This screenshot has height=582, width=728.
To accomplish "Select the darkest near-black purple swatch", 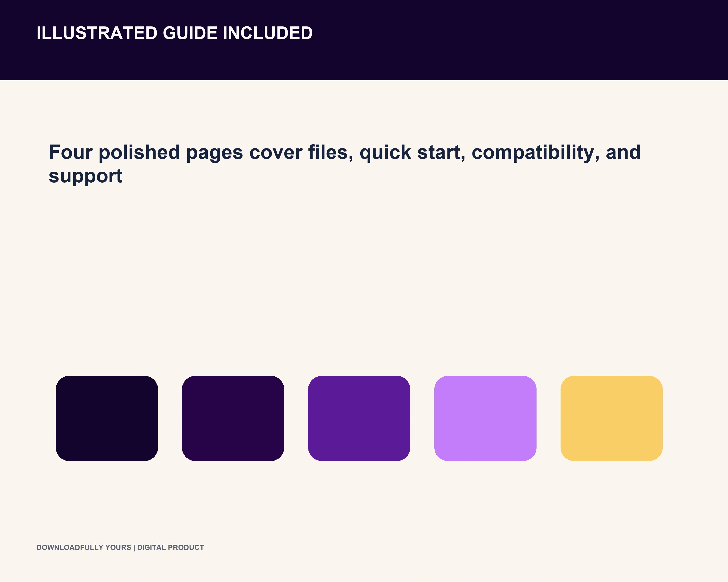I will pyautogui.click(x=107, y=418).
